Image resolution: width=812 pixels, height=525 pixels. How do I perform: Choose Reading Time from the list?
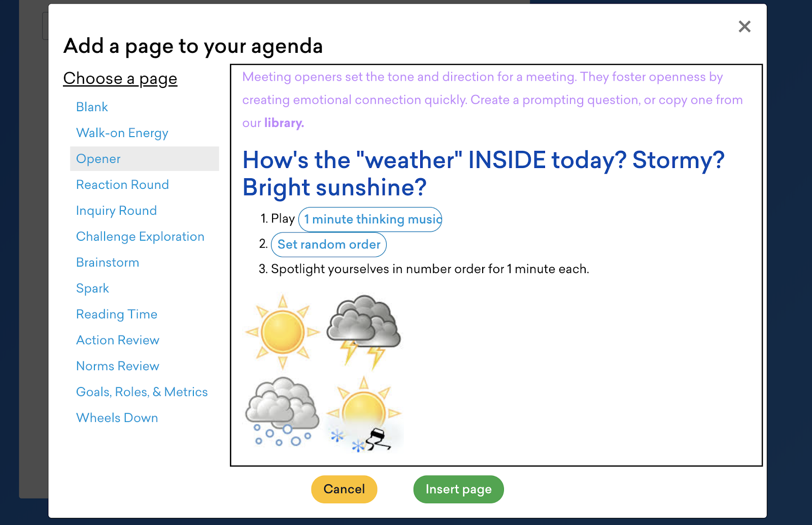coord(117,314)
